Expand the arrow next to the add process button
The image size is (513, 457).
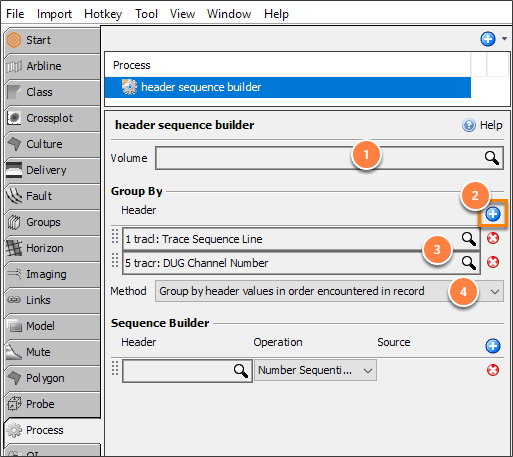point(504,39)
